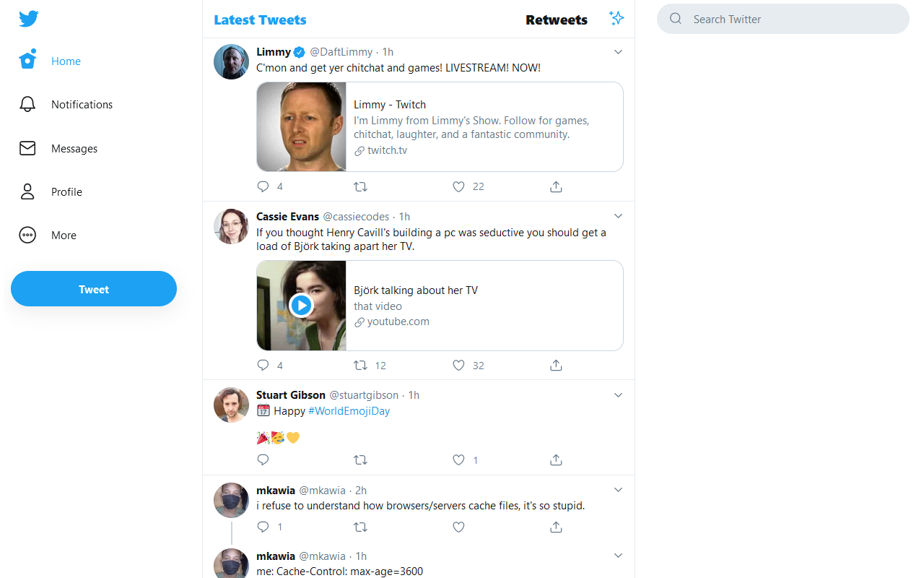Open the dropdown on Stuart Gibson's tweet

coord(618,394)
